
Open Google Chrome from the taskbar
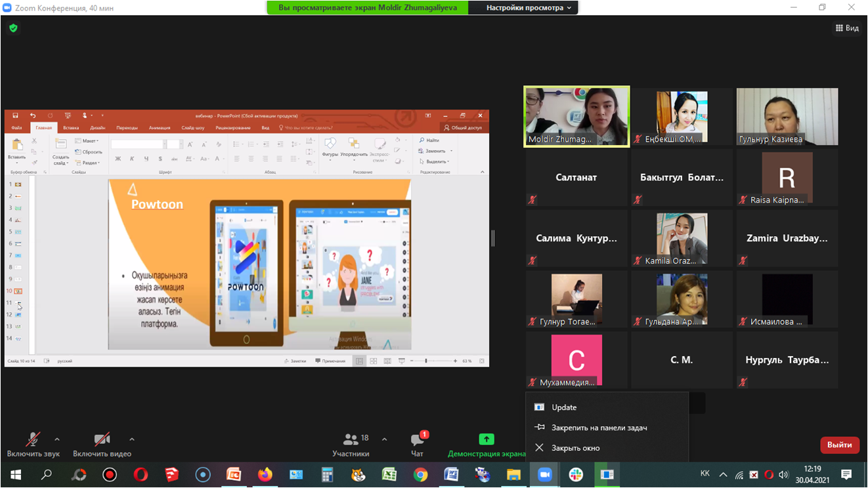click(x=420, y=474)
